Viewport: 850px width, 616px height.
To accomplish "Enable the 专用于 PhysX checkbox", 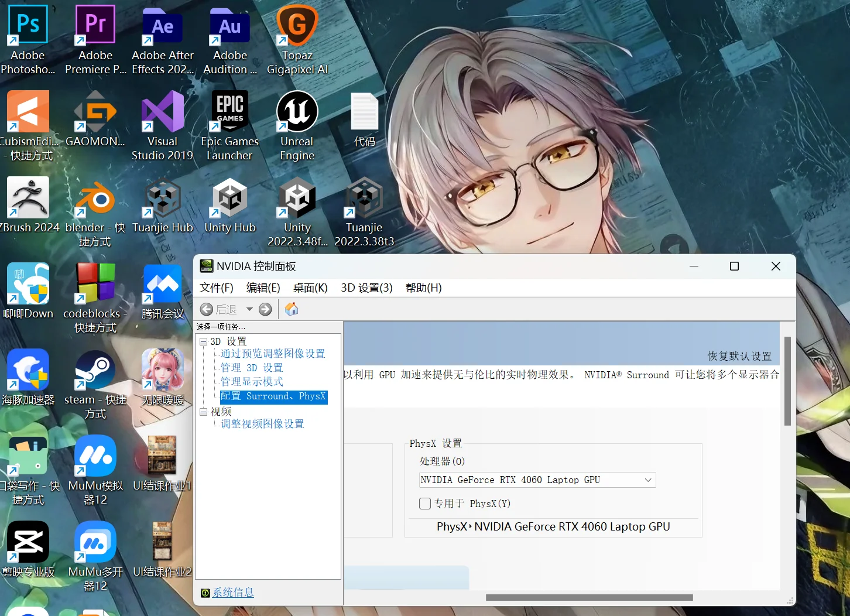I will [425, 504].
